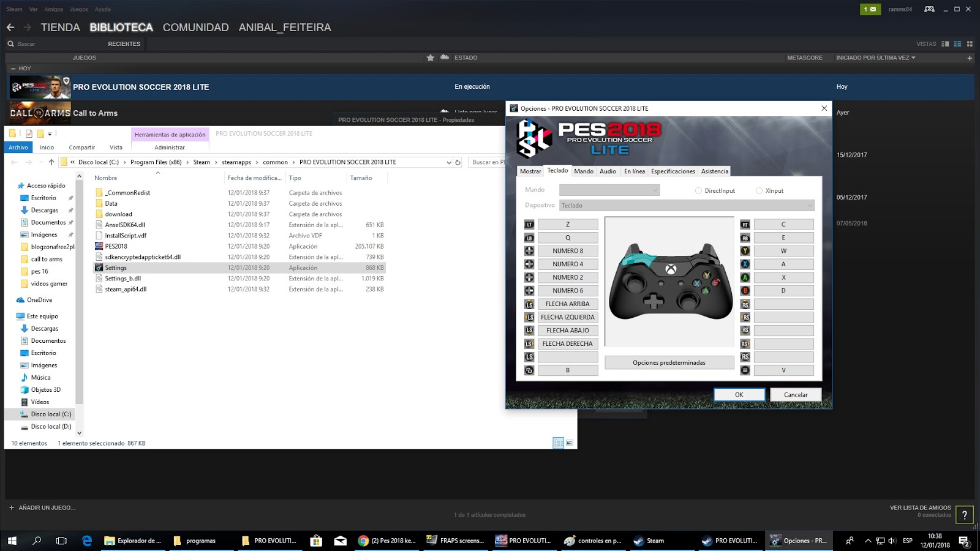Go back using Steam's back arrow
980x551 pixels.
[10, 28]
